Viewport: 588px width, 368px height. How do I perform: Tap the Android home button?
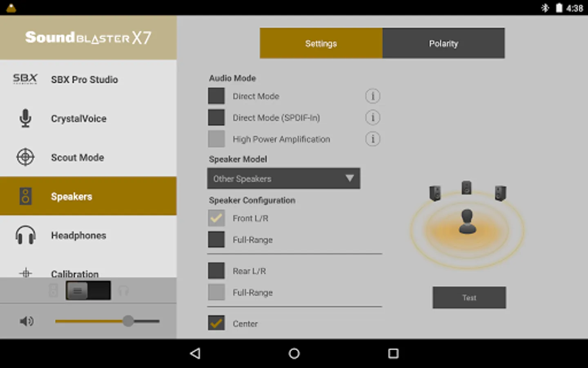coord(294,353)
